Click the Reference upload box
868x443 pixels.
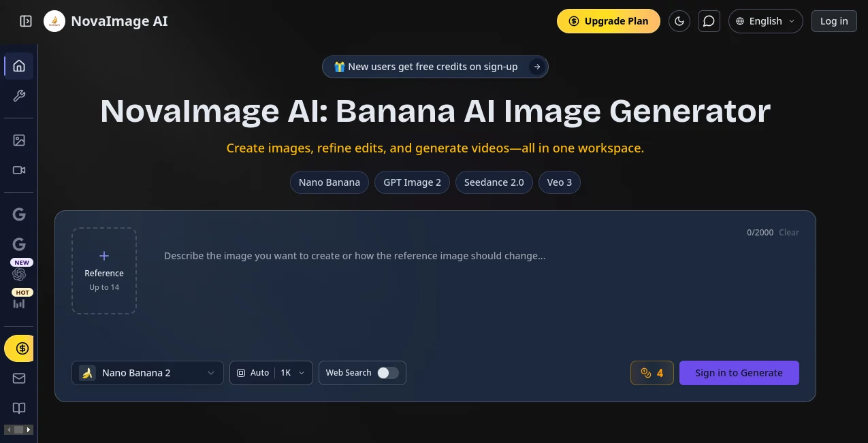[104, 271]
